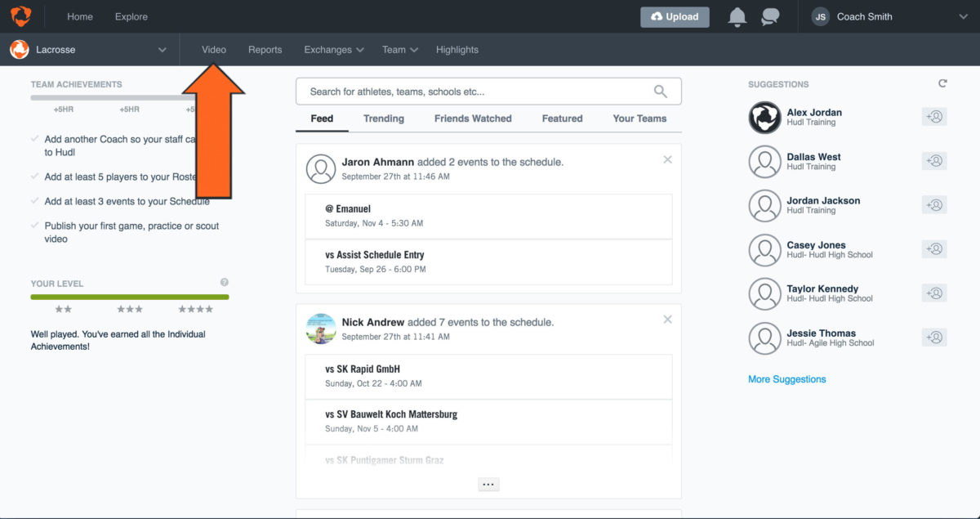
Task: Click the Your Level progress bar
Action: pyautogui.click(x=130, y=297)
